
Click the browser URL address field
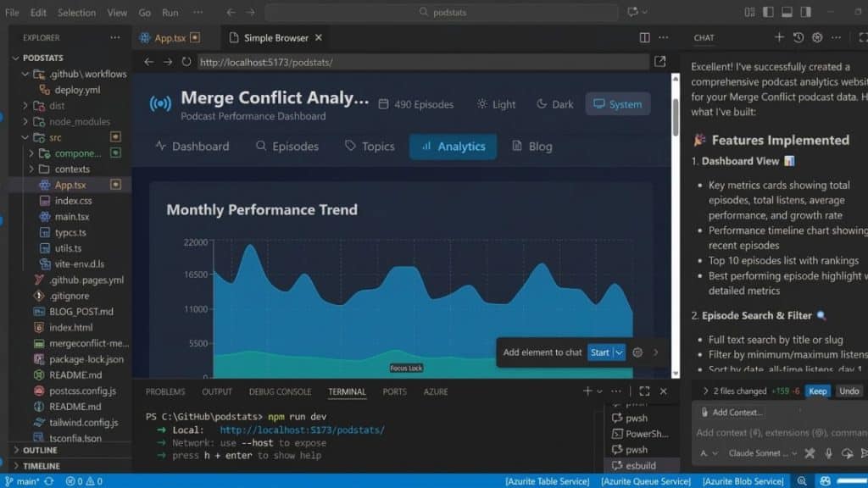(x=423, y=62)
